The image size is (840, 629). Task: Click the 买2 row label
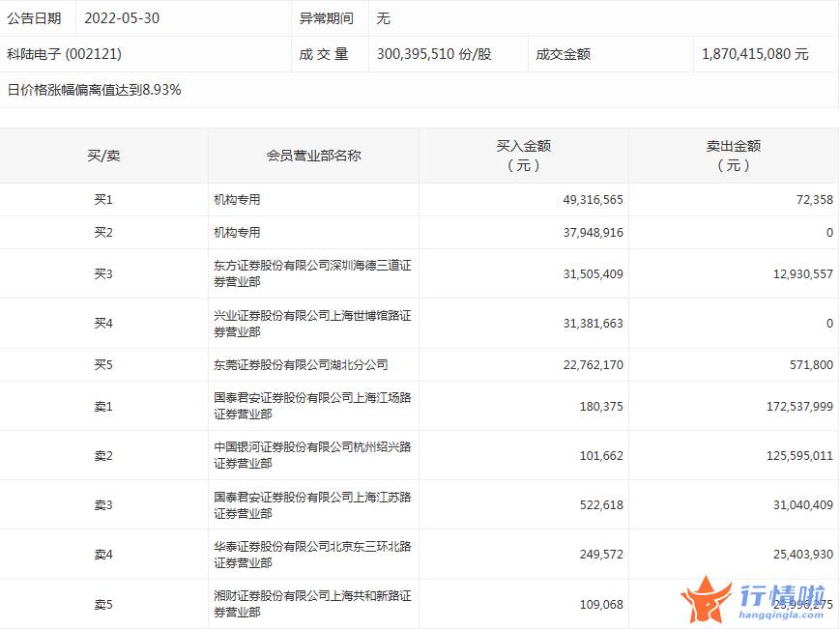click(103, 232)
